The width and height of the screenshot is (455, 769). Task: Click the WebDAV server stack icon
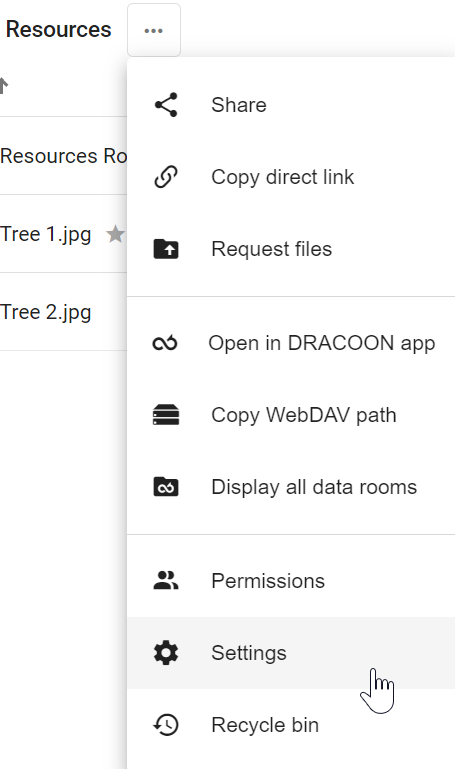point(166,415)
